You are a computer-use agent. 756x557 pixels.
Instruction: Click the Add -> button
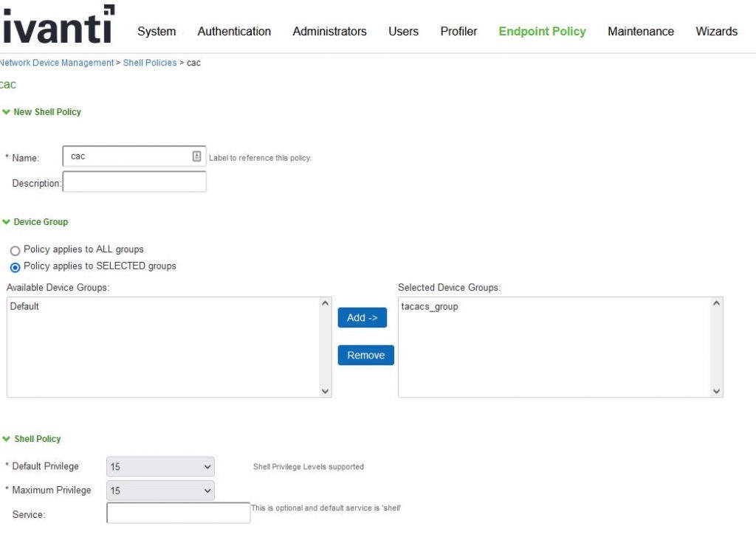(362, 317)
